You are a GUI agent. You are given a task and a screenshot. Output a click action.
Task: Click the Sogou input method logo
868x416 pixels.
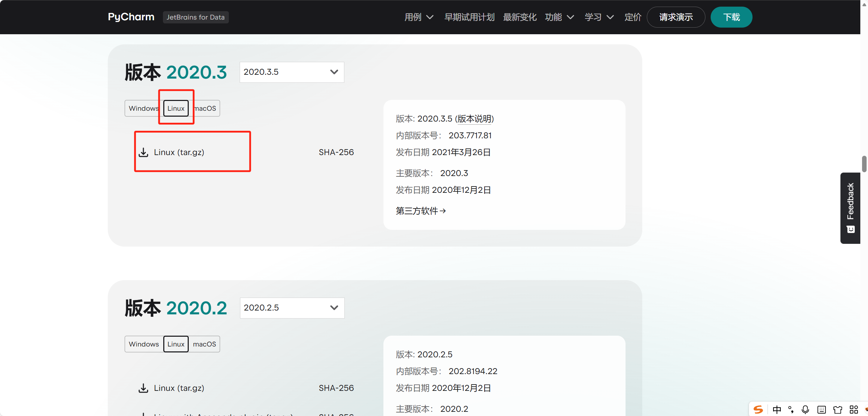click(x=758, y=409)
